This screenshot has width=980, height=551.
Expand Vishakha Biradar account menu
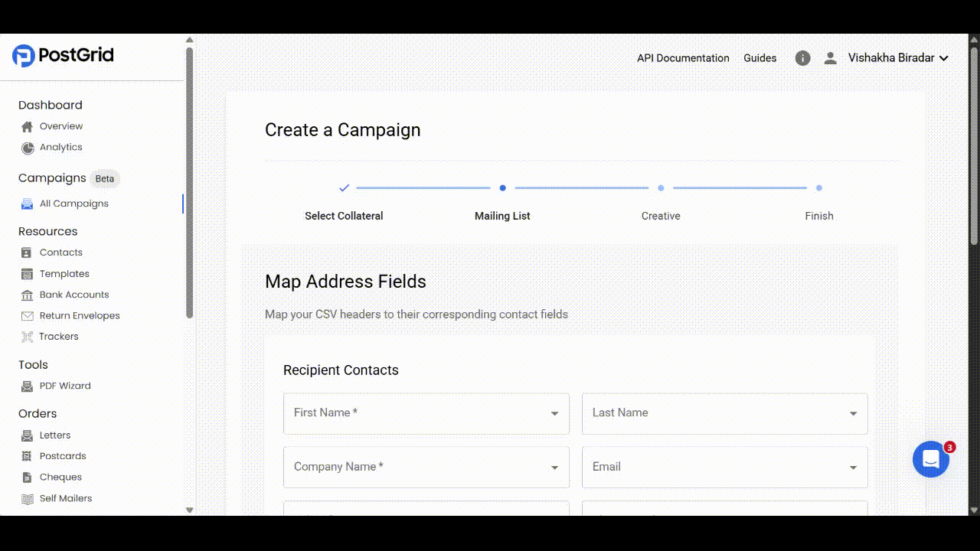pos(898,58)
